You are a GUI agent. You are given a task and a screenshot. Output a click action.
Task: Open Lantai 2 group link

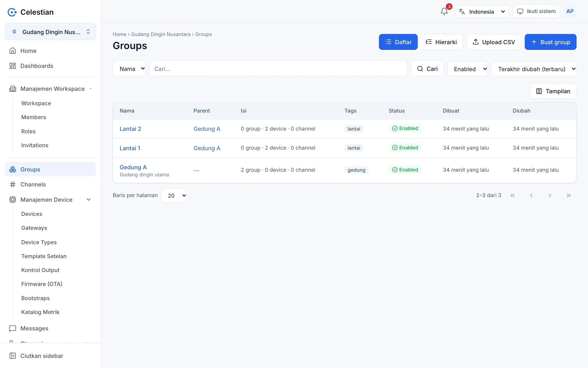(x=130, y=129)
